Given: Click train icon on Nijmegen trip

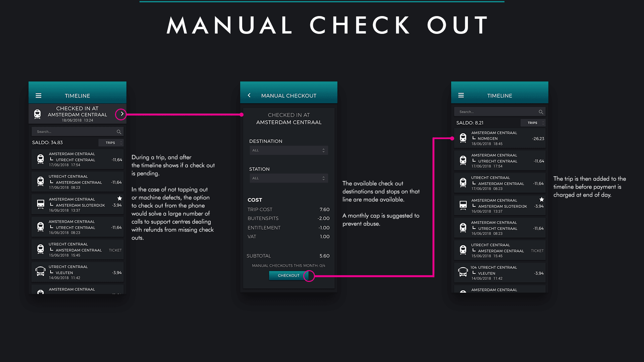Looking at the screenshot, I should (x=463, y=138).
